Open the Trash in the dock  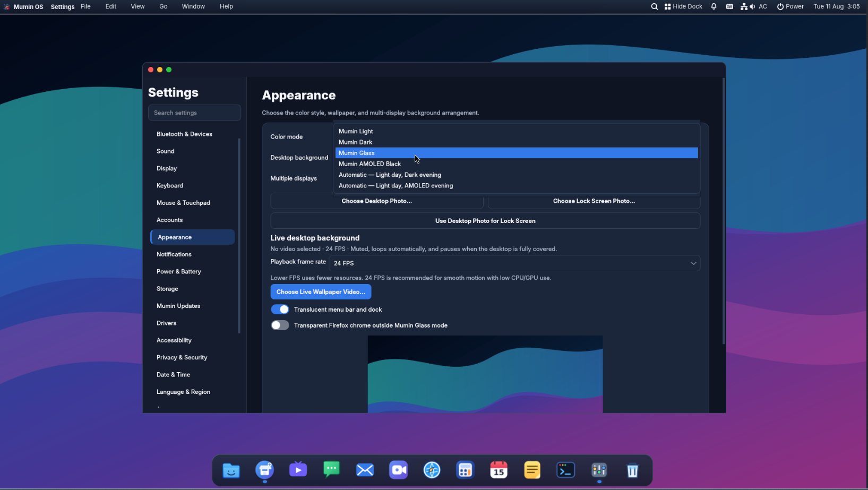[632, 470]
